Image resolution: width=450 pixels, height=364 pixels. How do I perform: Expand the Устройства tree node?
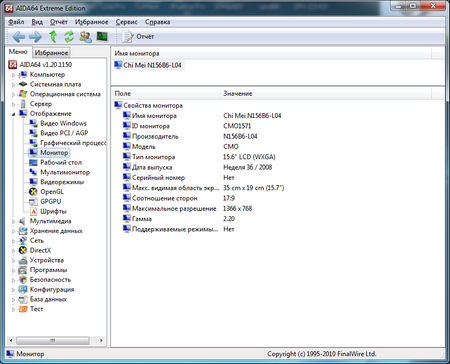tap(14, 261)
